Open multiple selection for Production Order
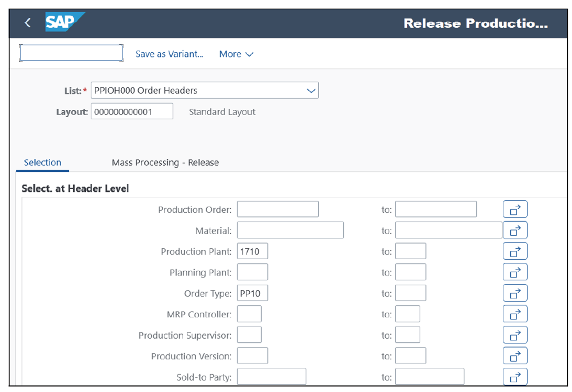The image size is (572, 392). pyautogui.click(x=515, y=209)
